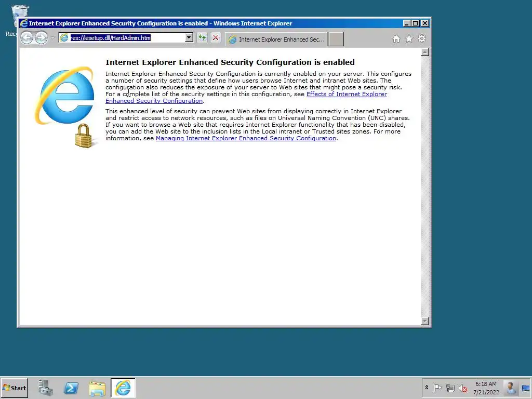Open the network status tray icon
Image resolution: width=532 pixels, height=399 pixels.
coord(450,388)
